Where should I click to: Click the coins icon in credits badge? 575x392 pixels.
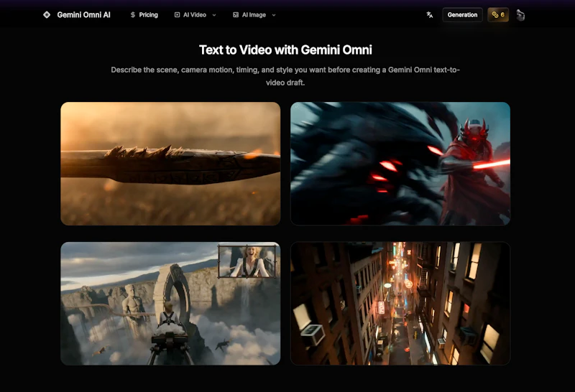(495, 14)
